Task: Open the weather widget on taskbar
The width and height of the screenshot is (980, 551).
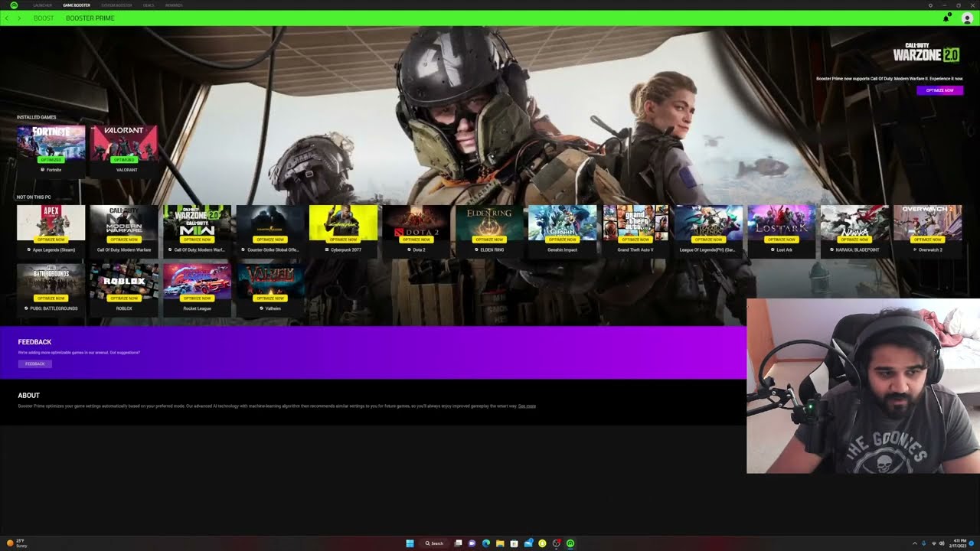Action: [x=17, y=543]
